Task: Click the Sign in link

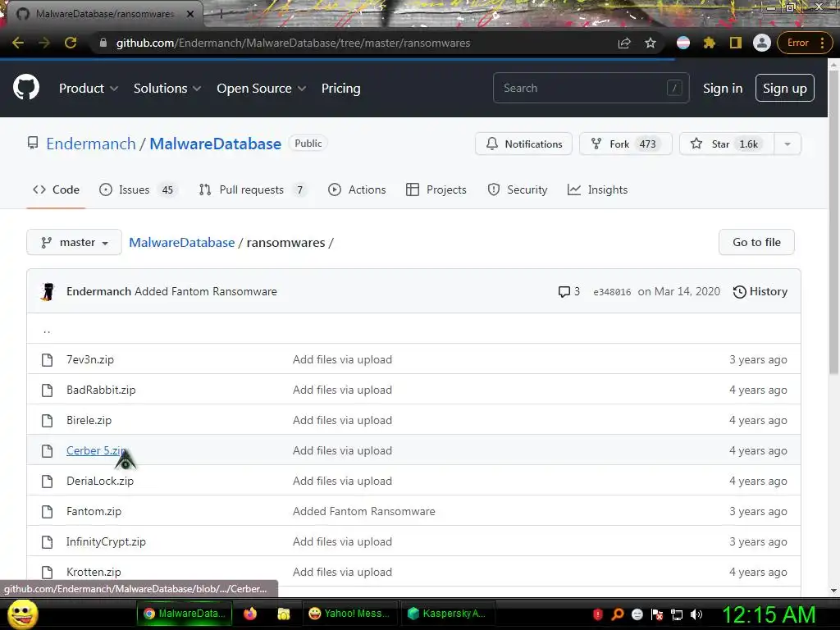Action: [x=723, y=89]
